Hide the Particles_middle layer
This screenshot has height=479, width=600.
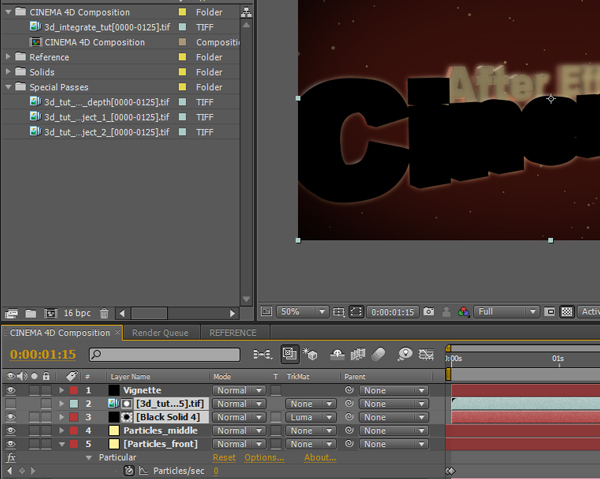point(11,430)
